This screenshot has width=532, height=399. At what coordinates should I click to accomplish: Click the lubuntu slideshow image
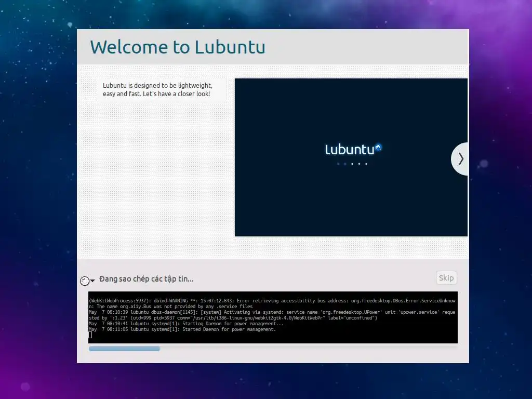[x=351, y=157]
